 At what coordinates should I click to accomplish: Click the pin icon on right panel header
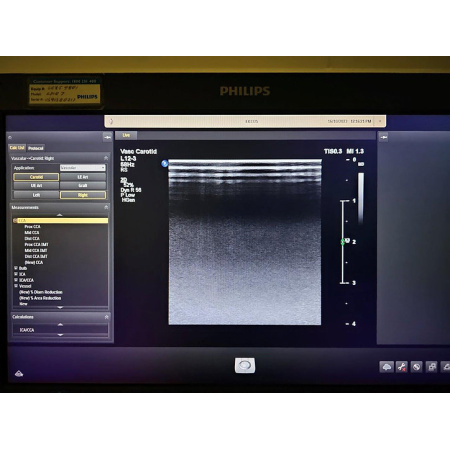[384, 137]
